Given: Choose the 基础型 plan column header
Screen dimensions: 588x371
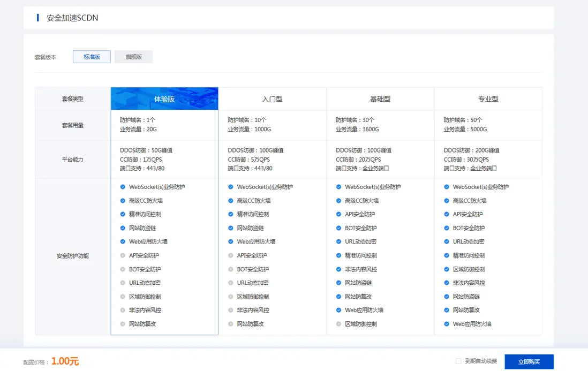Looking at the screenshot, I should coord(380,99).
